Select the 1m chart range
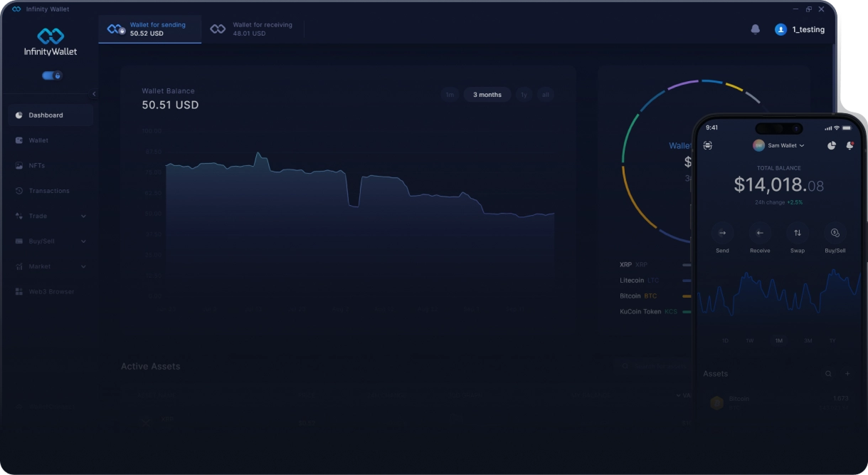The image size is (868, 475). [x=450, y=95]
